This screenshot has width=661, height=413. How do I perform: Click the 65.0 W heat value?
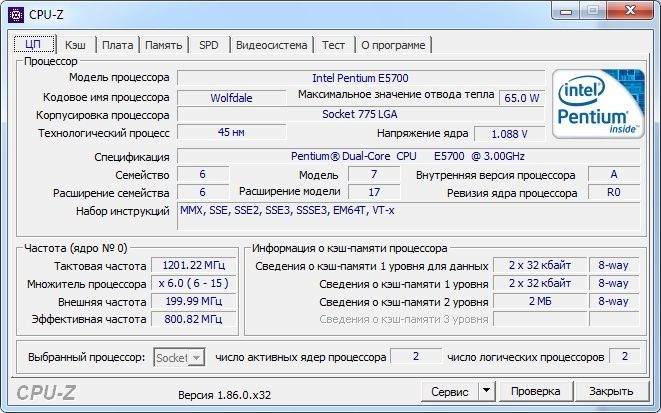coord(522,98)
